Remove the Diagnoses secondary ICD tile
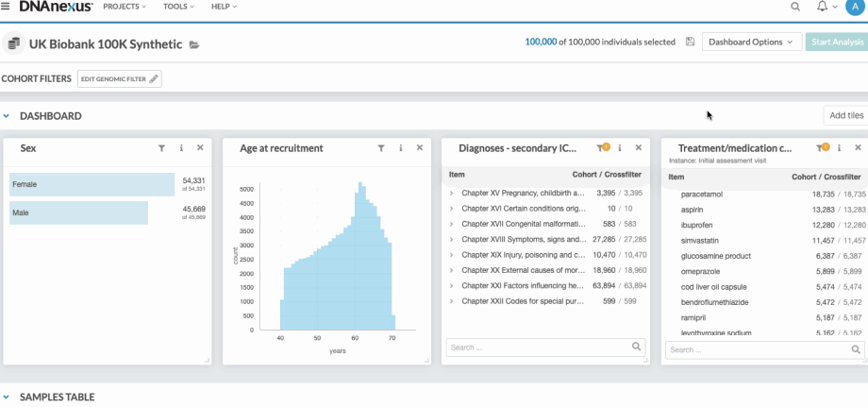868x407 pixels. [639, 148]
